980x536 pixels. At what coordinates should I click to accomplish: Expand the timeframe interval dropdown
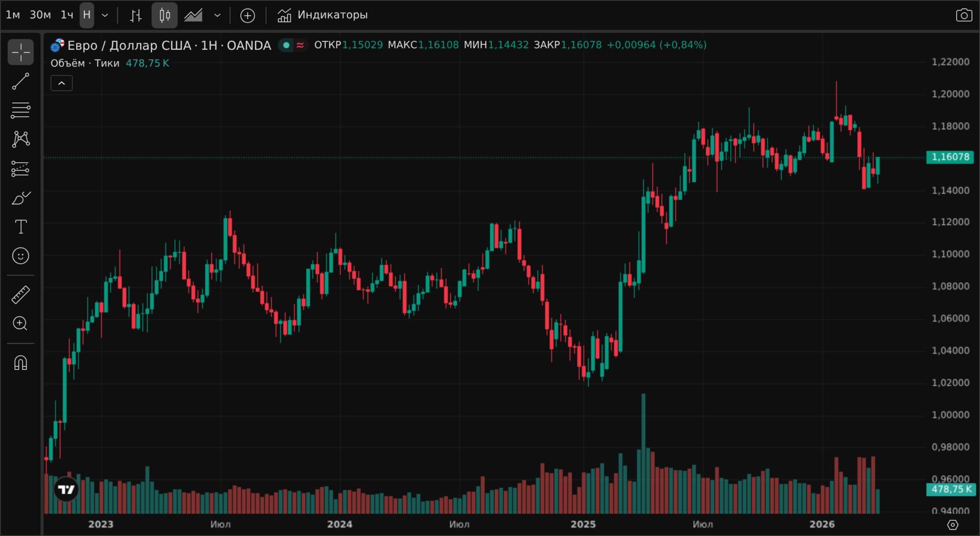[x=105, y=15]
